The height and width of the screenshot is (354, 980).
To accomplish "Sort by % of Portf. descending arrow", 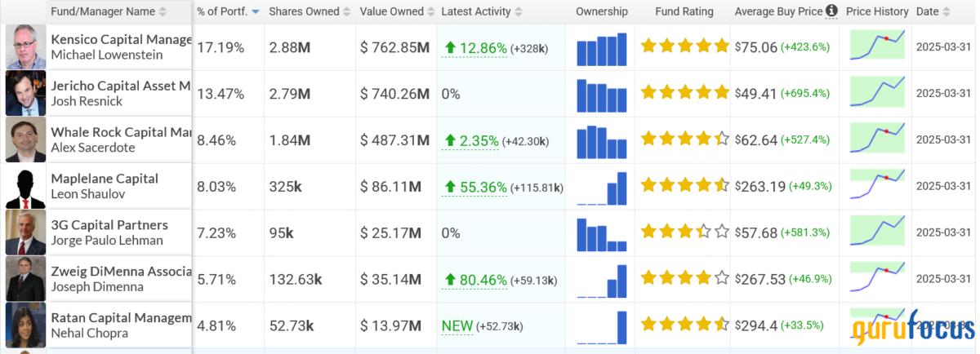I will [255, 12].
